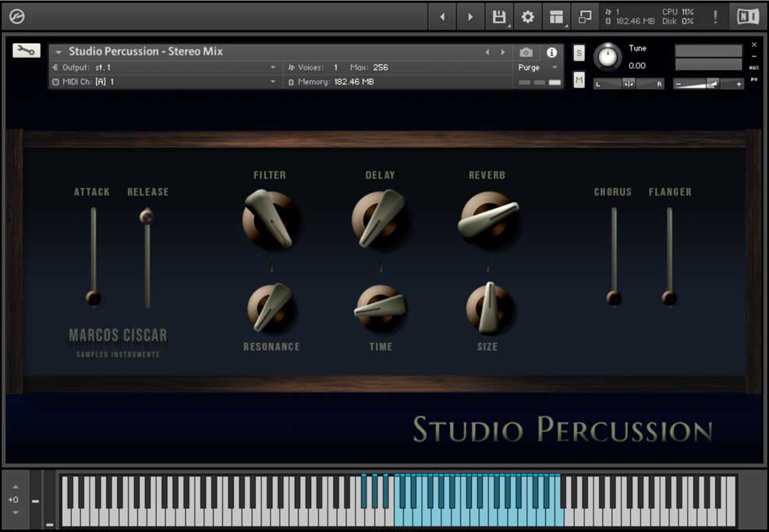The image size is (769, 532).
Task: Take a snapshot using the camera icon
Action: [526, 52]
